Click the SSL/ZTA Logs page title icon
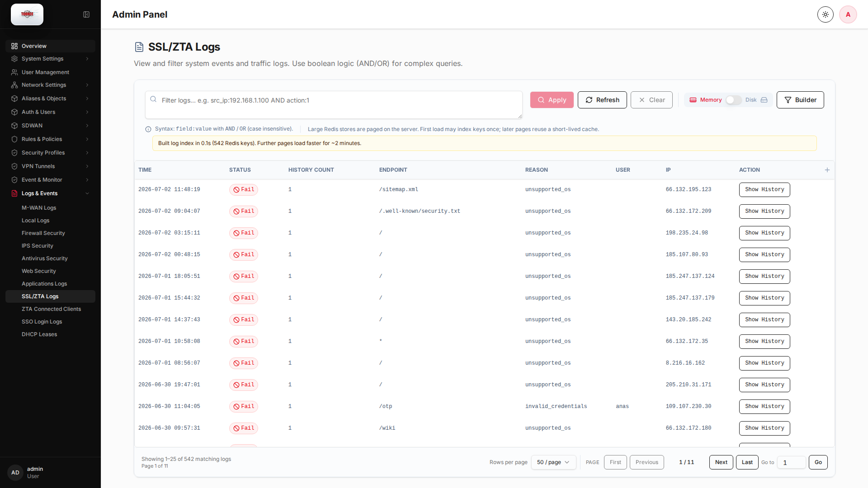This screenshot has width=868, height=488. (x=139, y=47)
